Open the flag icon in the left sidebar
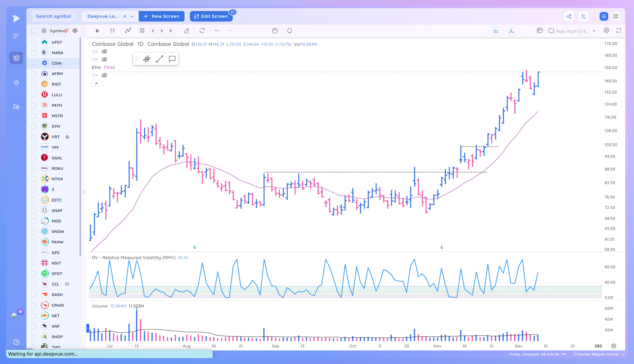The width and height of the screenshot is (634, 364). [x=16, y=107]
